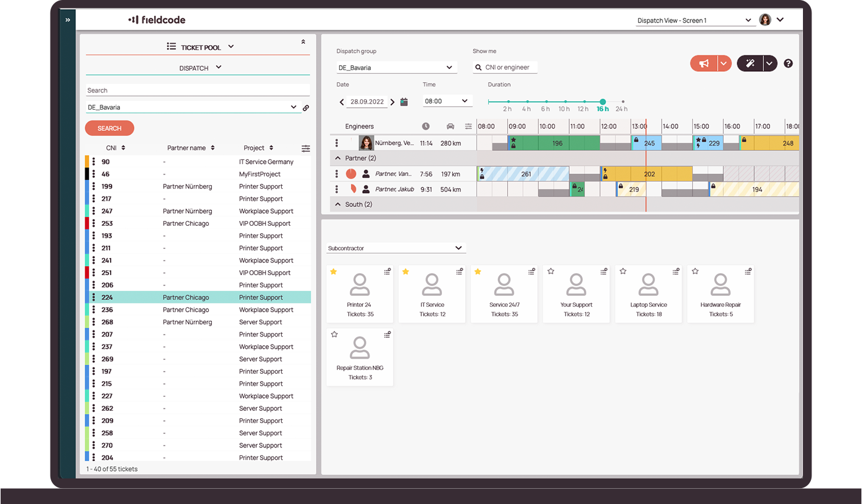This screenshot has height=504, width=862.
Task: Collapse the Partner (2) engineer group
Action: point(338,158)
